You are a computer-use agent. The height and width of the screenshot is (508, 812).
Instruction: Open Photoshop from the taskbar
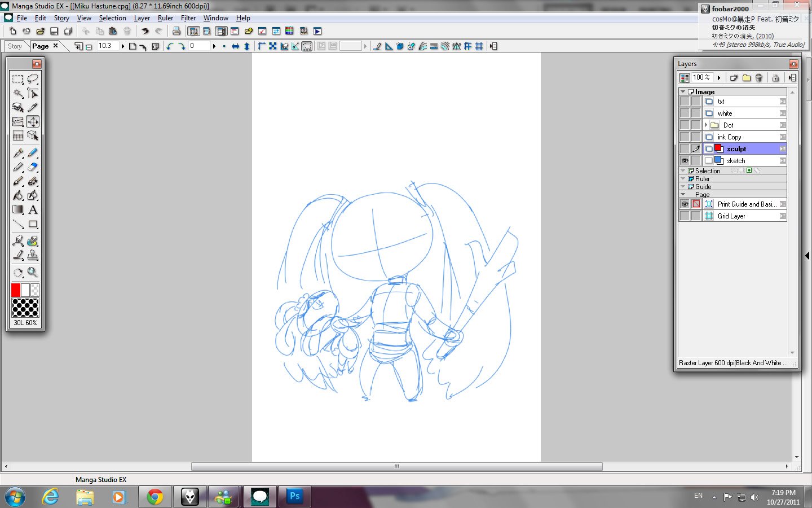tap(294, 497)
